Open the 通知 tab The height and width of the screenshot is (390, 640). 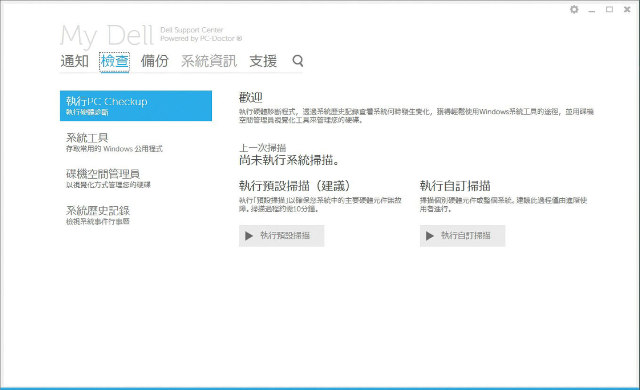(x=75, y=61)
